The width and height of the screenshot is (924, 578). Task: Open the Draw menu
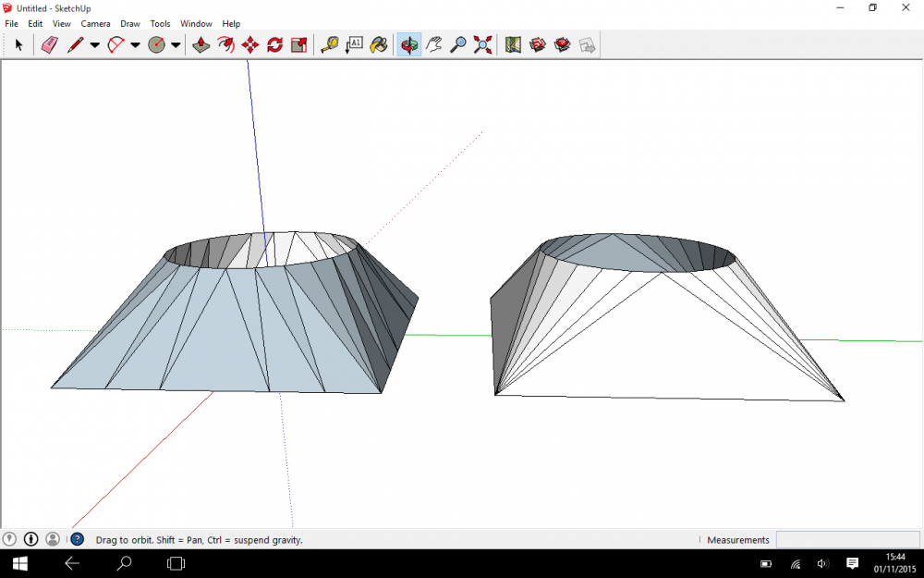[130, 24]
